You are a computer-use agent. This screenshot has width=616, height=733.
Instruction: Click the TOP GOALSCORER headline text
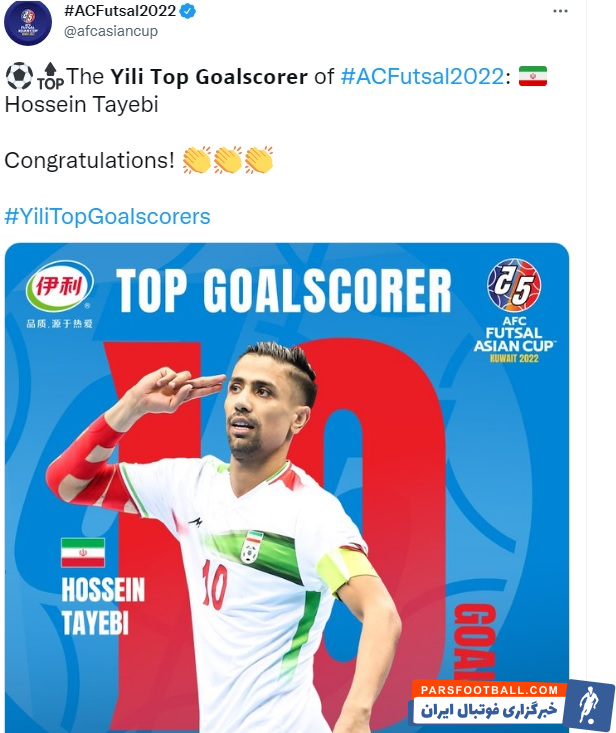tap(284, 290)
